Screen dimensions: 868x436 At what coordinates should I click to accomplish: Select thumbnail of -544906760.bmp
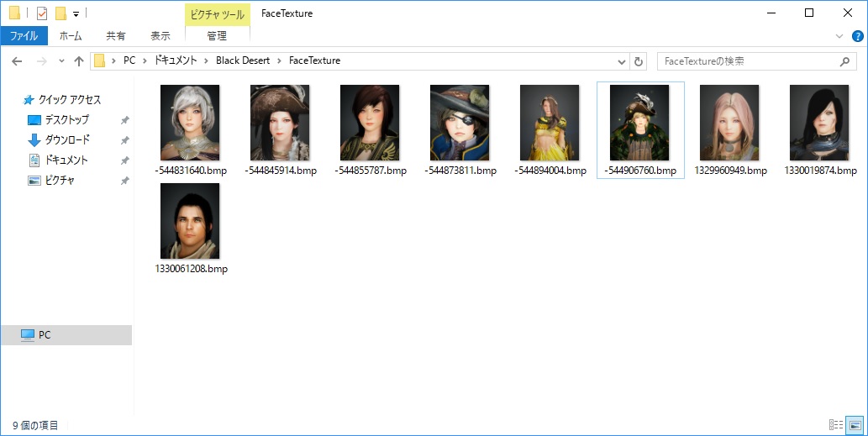pyautogui.click(x=639, y=123)
